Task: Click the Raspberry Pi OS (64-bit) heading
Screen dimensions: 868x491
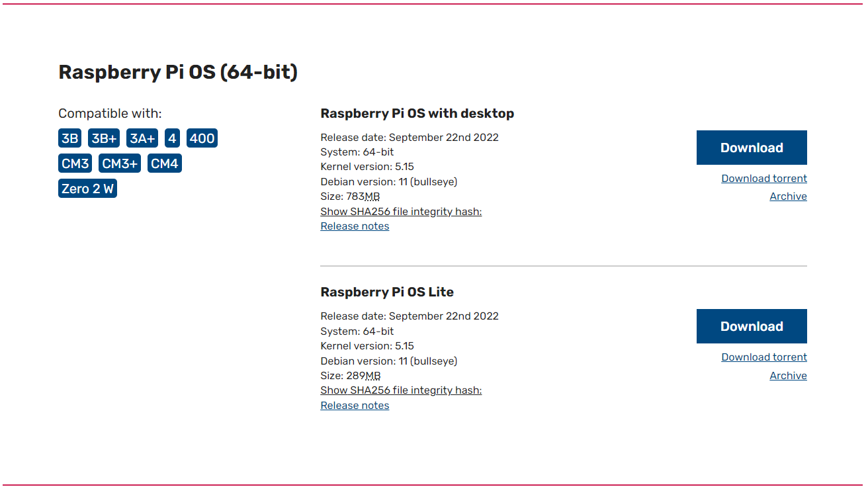Action: [x=178, y=72]
